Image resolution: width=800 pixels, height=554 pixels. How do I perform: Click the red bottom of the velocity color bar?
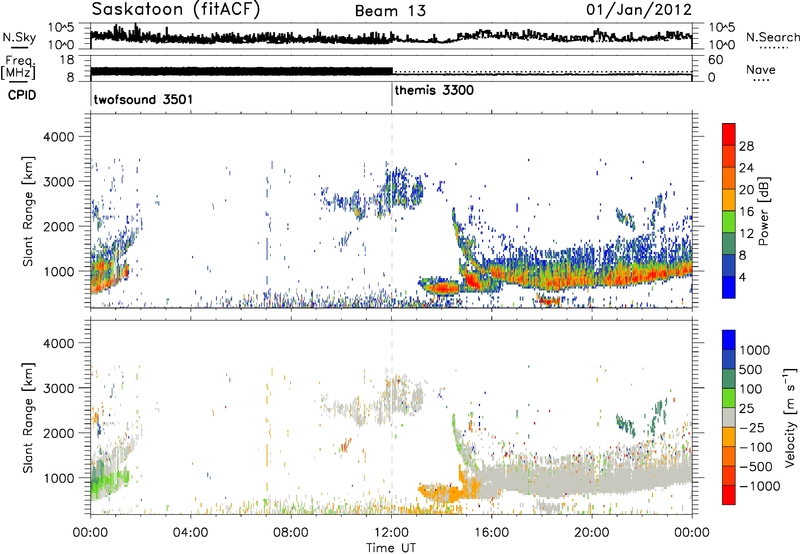pyautogui.click(x=729, y=495)
